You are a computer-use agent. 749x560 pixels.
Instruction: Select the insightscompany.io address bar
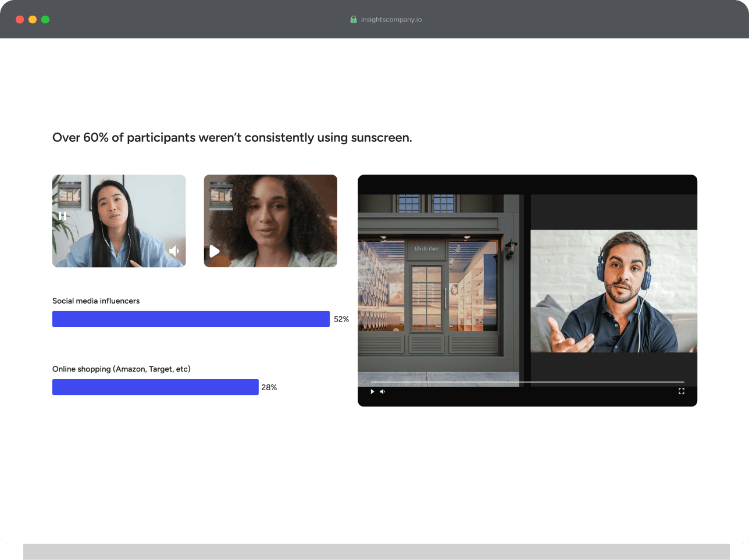pyautogui.click(x=391, y=19)
